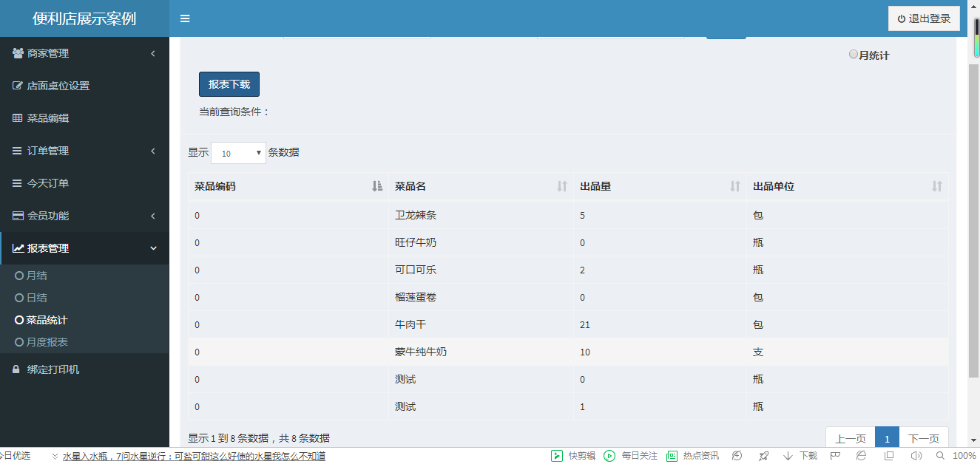Sort by 出品单位 column sort icon
Viewport: 980px width, 464px height.
(937, 186)
